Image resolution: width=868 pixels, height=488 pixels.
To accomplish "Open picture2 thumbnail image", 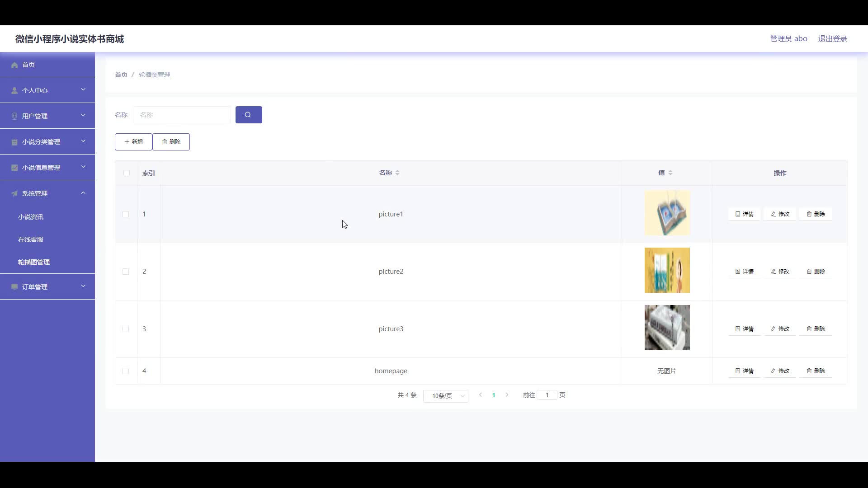I will (667, 270).
